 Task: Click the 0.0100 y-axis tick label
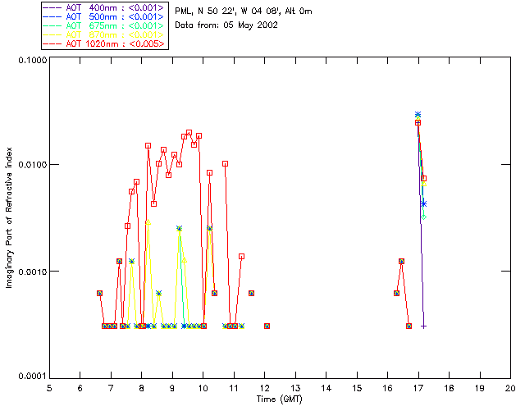click(x=32, y=165)
